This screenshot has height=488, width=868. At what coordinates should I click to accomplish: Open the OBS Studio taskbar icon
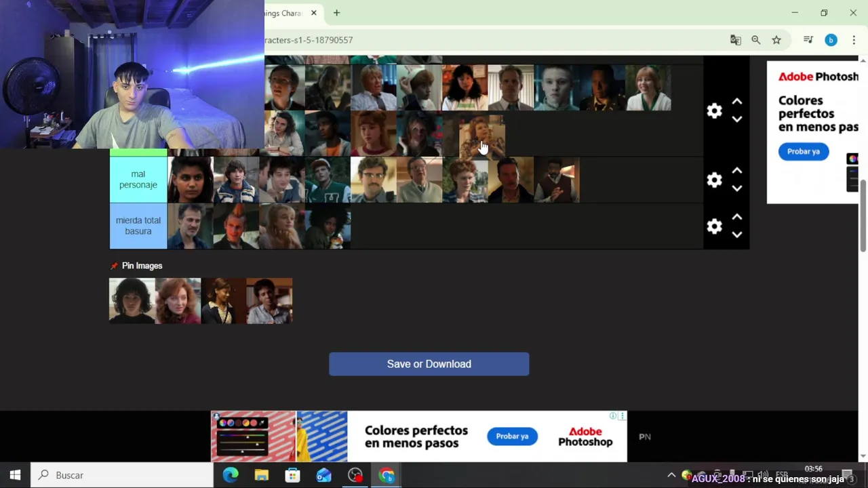355,475
